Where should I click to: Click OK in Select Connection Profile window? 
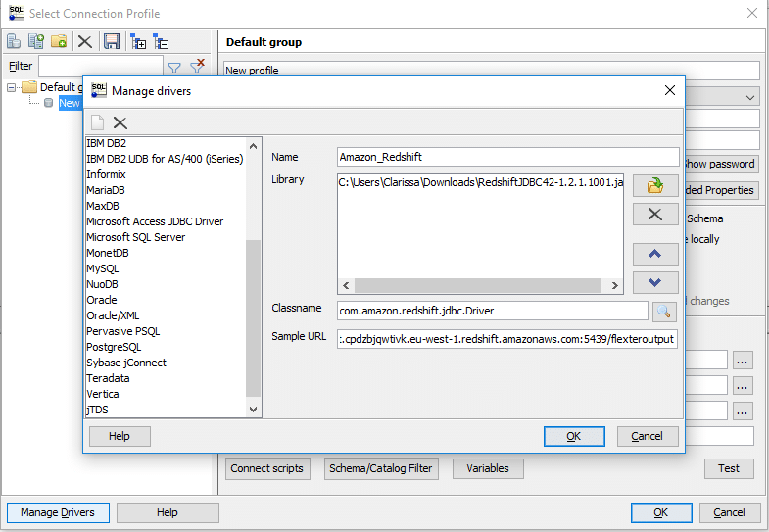(661, 512)
